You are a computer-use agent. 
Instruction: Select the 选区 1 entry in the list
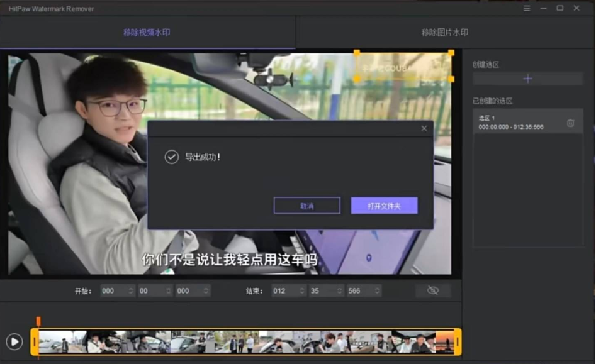click(x=516, y=123)
